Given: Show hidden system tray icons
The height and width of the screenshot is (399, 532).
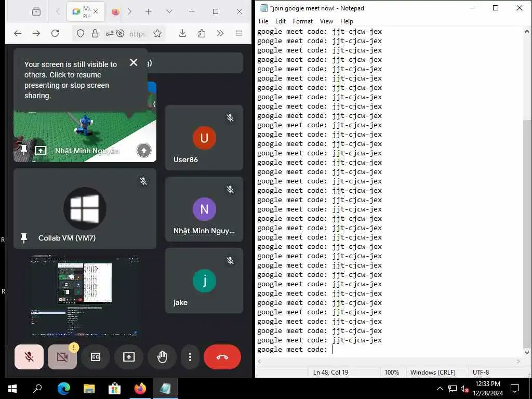Looking at the screenshot, I should pyautogui.click(x=440, y=389).
